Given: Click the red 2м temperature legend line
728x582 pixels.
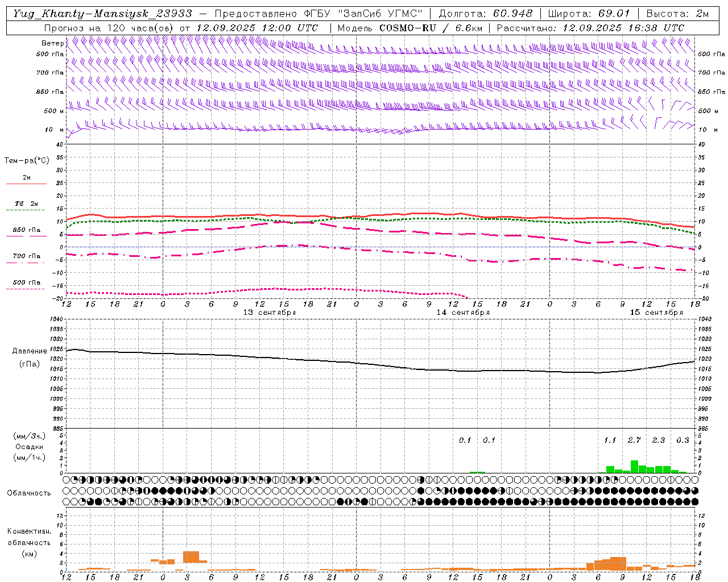Looking at the screenshot, I should [x=26, y=184].
